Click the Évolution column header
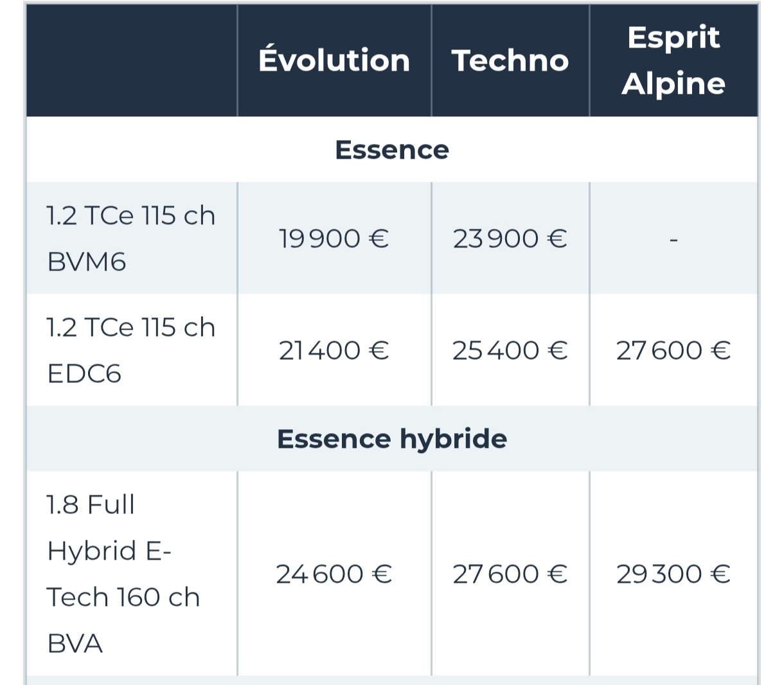 point(334,60)
